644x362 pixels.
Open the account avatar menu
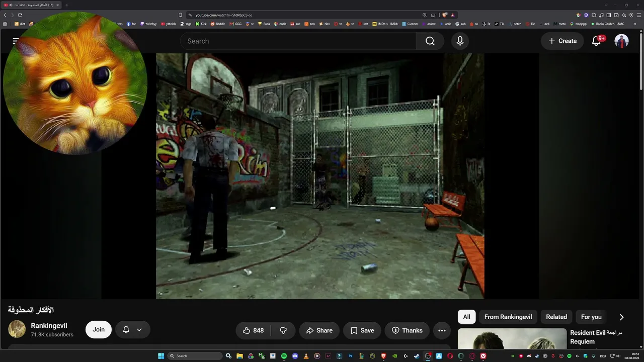621,41
